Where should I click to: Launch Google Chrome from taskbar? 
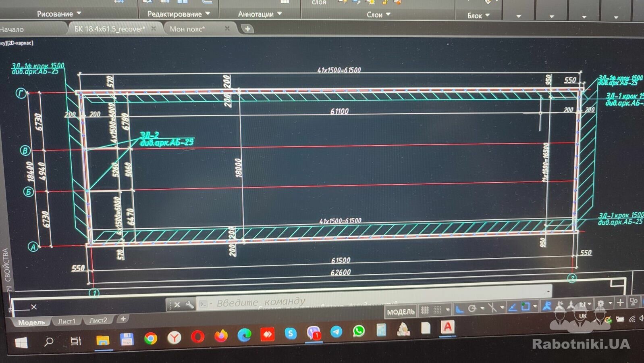pyautogui.click(x=151, y=338)
